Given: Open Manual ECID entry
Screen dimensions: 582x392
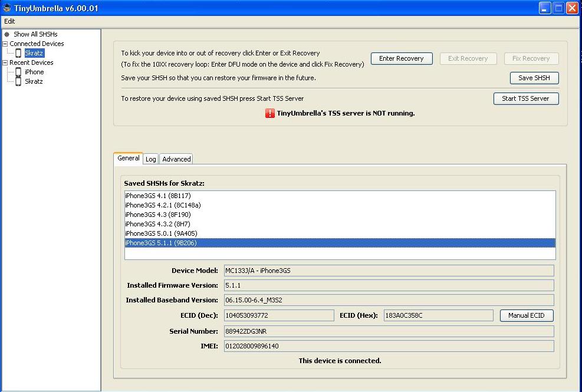Looking at the screenshot, I should 527,315.
